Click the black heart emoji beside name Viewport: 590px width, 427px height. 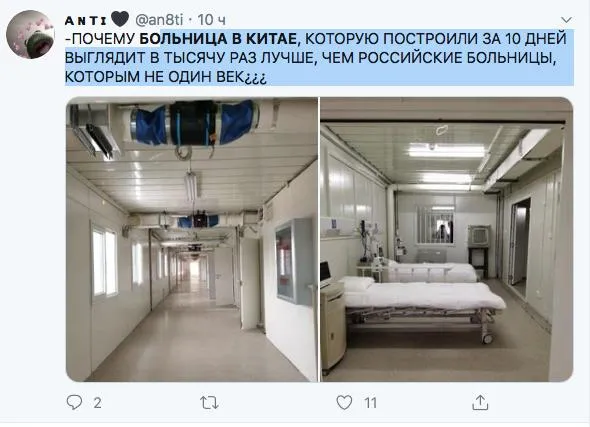click(120, 19)
